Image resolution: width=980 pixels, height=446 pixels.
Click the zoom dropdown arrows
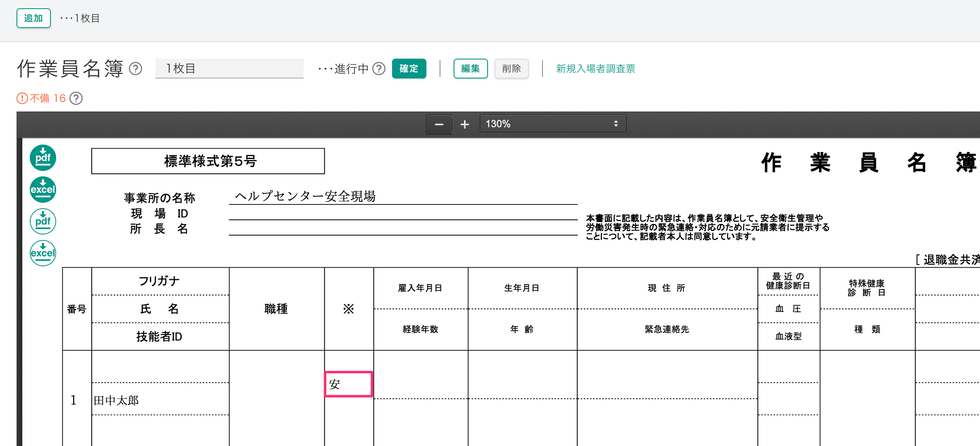616,124
